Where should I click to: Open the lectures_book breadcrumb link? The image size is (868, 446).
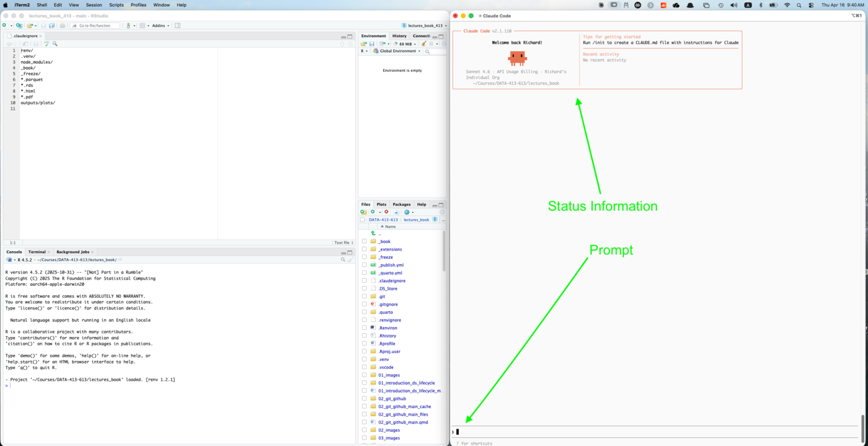(x=416, y=220)
